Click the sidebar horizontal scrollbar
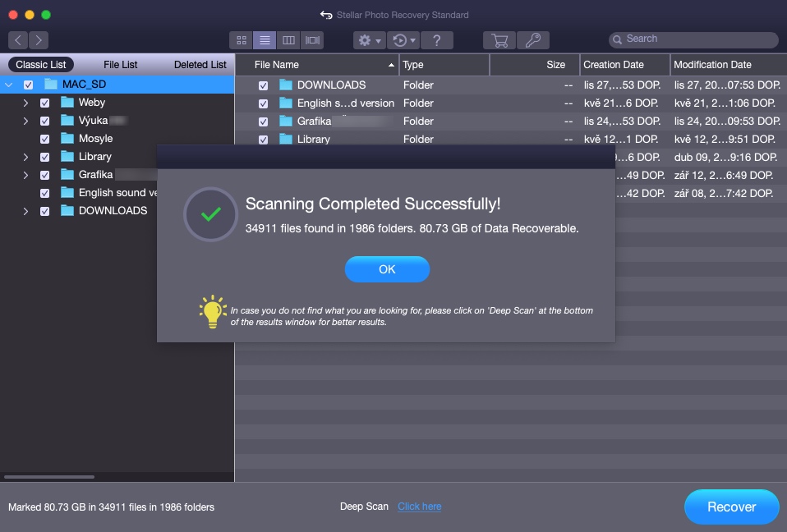The width and height of the screenshot is (787, 532). click(49, 477)
